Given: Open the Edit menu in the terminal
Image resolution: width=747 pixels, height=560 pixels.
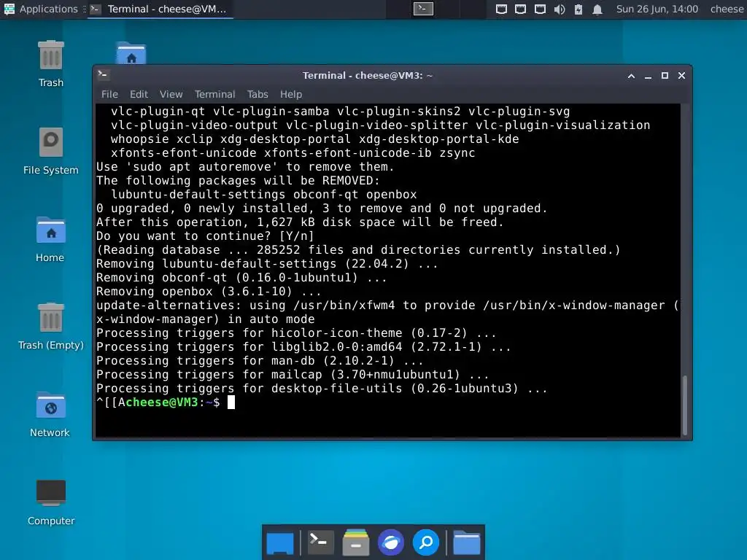Looking at the screenshot, I should coord(139,94).
